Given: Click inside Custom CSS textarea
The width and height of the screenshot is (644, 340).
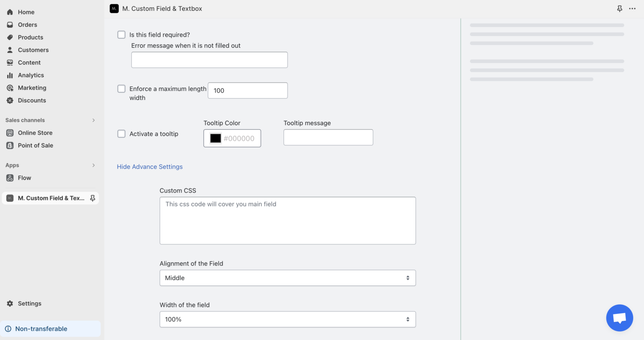Looking at the screenshot, I should 288,221.
